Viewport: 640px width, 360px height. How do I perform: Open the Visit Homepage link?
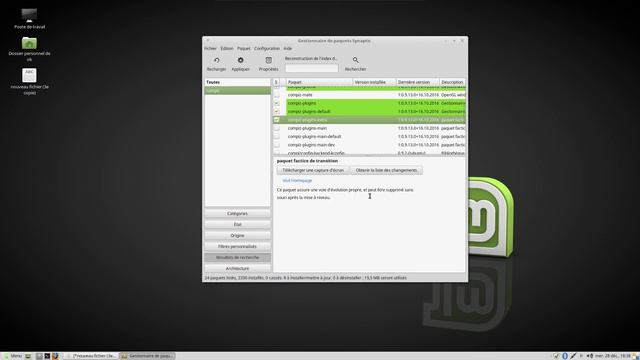pyautogui.click(x=297, y=180)
